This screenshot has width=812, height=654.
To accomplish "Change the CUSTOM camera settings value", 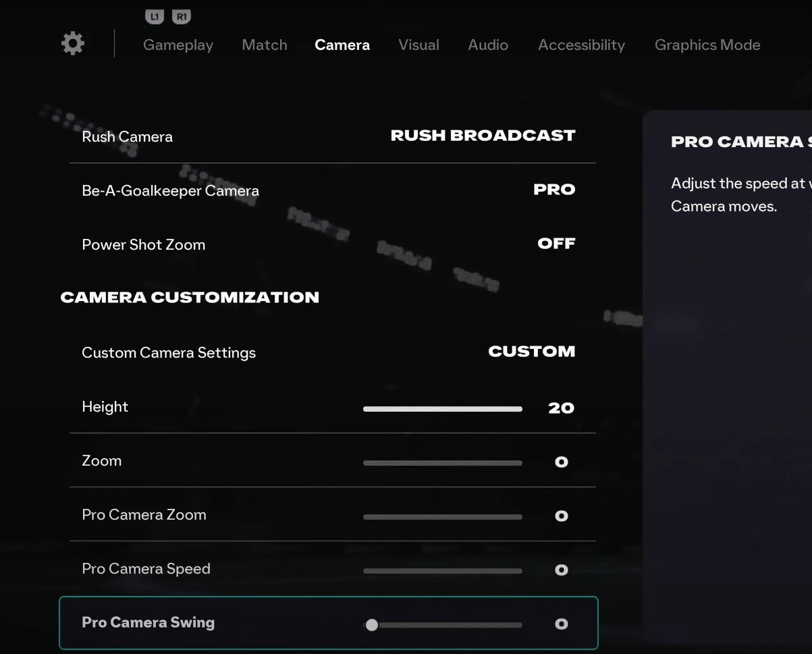I will tap(532, 352).
